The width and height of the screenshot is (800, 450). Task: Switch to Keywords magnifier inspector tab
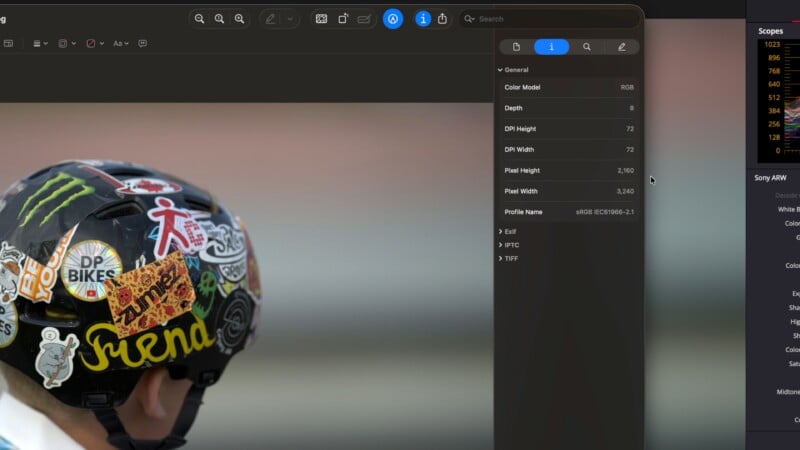pos(587,47)
